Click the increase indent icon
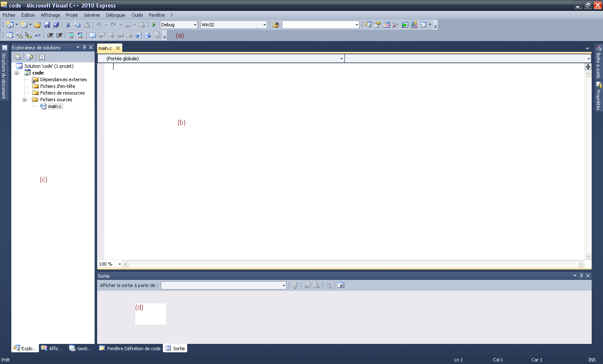The width and height of the screenshot is (603, 364). pos(59,36)
